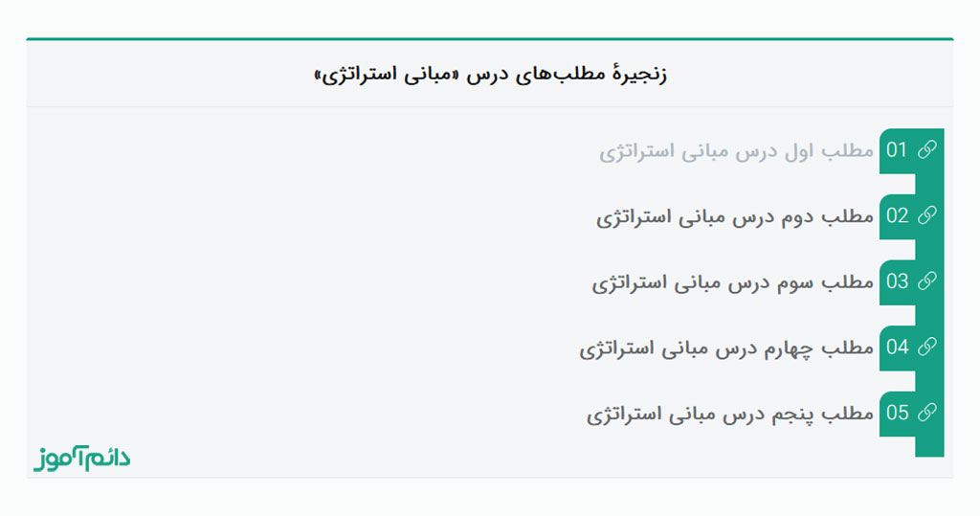Open مطلب اول درس مبانی استراتژی
This screenshot has height=516, width=980.
pos(736,151)
